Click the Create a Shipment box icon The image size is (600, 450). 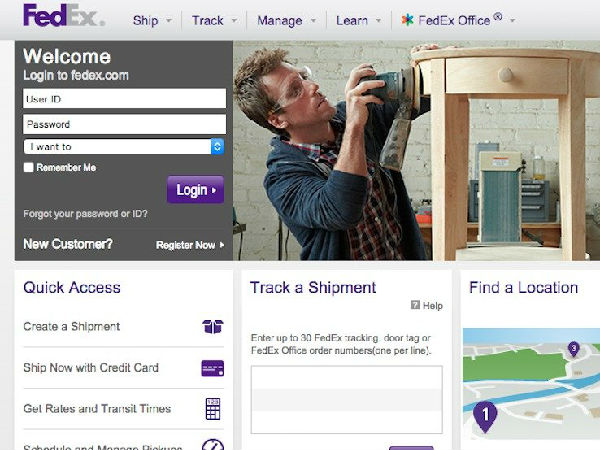tap(212, 327)
